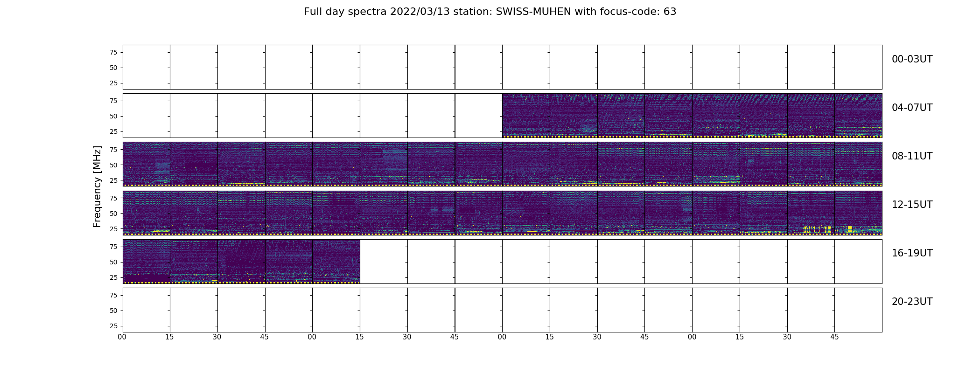Click the empty last panel of the 16-19UT row
This screenshot has height=373, width=980.
(858, 261)
